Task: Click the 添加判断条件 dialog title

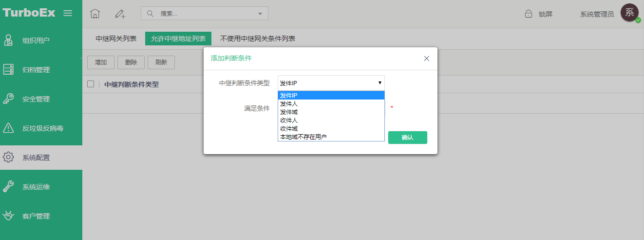Action: pos(231,58)
